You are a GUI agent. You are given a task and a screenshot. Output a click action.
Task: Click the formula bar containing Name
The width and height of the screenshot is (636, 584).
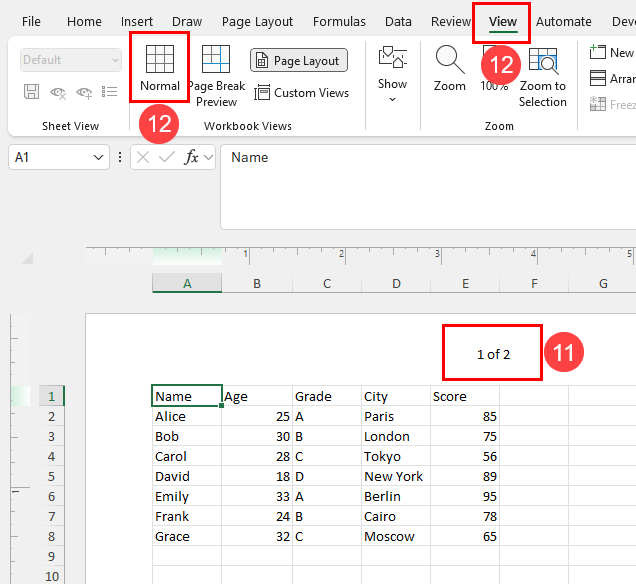428,187
